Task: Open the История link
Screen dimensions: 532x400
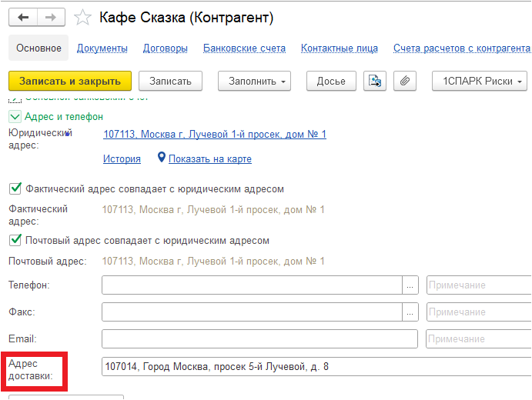Action: pos(122,158)
